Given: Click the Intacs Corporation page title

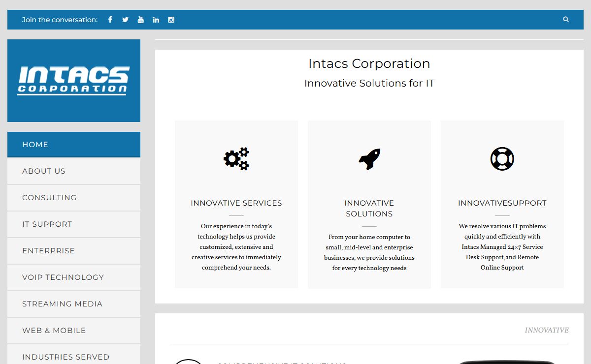Looking at the screenshot, I should point(369,63).
